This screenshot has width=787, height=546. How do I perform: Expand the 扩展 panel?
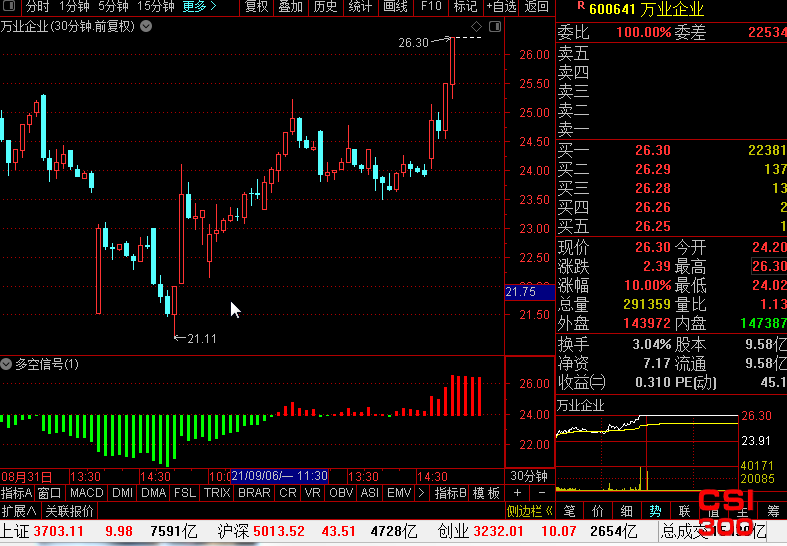point(19,511)
